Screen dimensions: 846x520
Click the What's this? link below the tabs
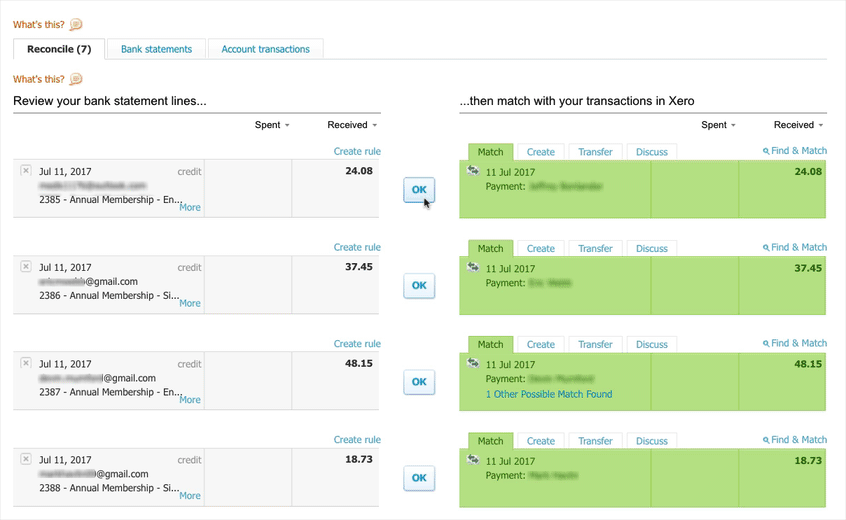pyautogui.click(x=38, y=79)
